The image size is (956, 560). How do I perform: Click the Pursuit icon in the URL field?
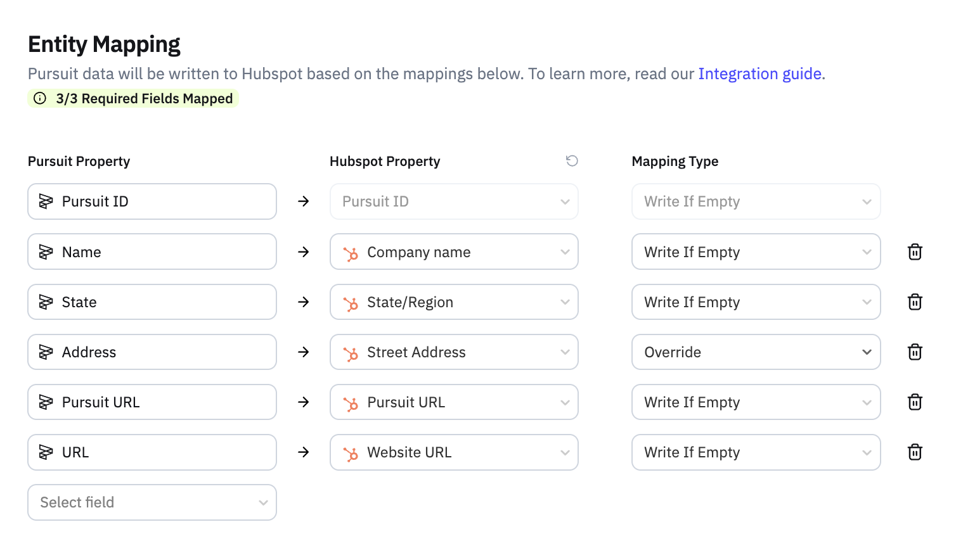click(x=46, y=452)
